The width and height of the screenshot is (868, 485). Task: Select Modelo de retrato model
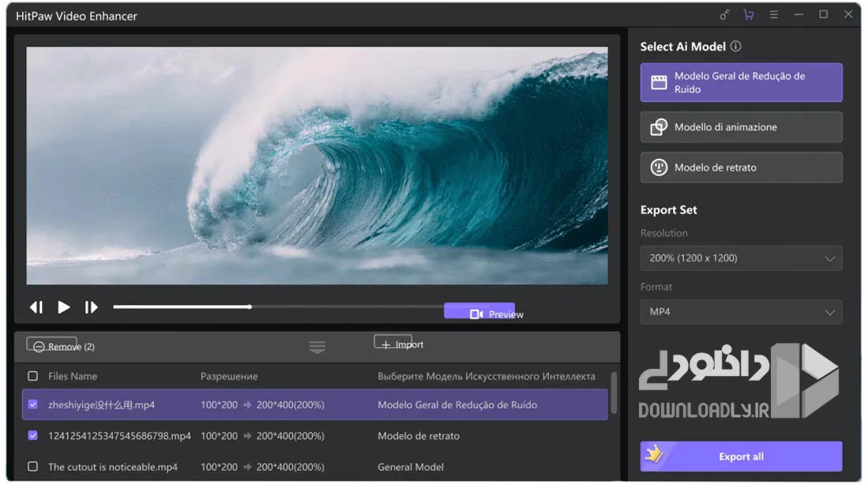[x=741, y=167]
